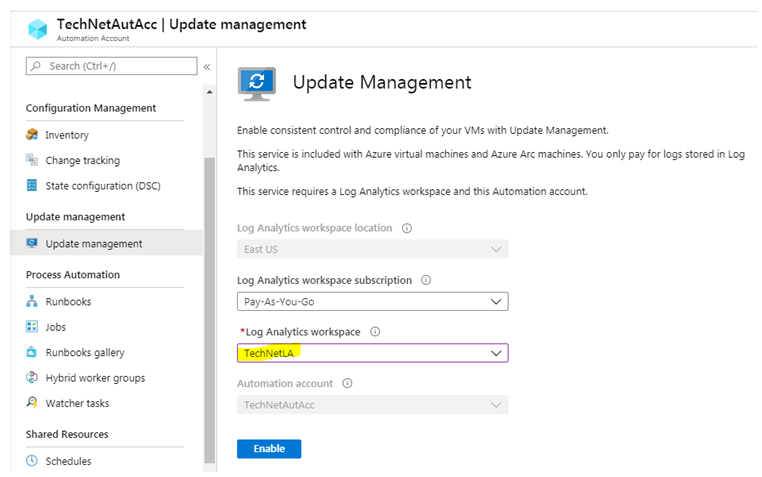Click the Inventory box icon
The height and width of the screenshot is (477, 762).
[32, 135]
